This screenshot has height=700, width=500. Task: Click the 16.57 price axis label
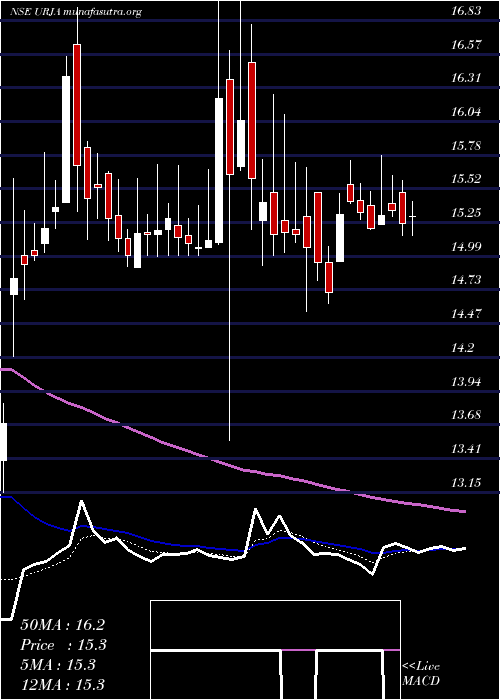pos(466,44)
